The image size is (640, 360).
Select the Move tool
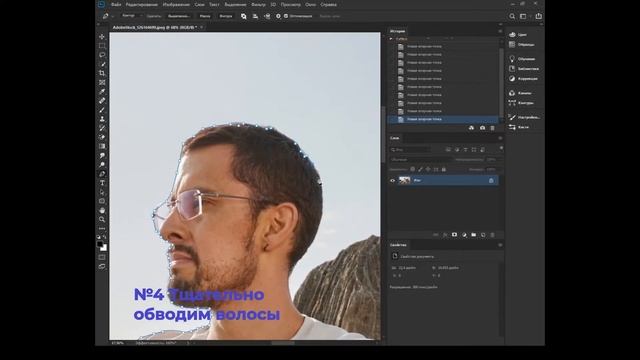pyautogui.click(x=102, y=37)
